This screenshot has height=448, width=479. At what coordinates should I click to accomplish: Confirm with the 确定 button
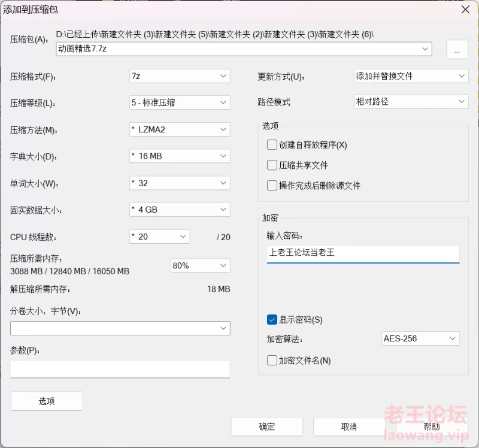[x=267, y=426]
